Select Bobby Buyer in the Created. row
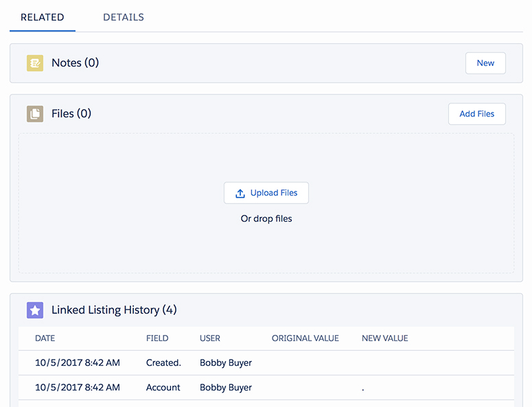The height and width of the screenshot is (407, 532). pyautogui.click(x=226, y=363)
